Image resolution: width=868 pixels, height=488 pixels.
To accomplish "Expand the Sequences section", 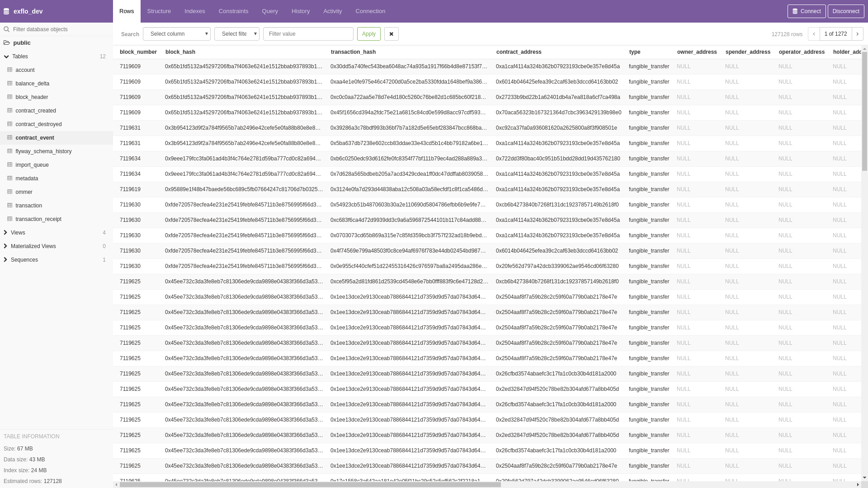I will point(5,260).
